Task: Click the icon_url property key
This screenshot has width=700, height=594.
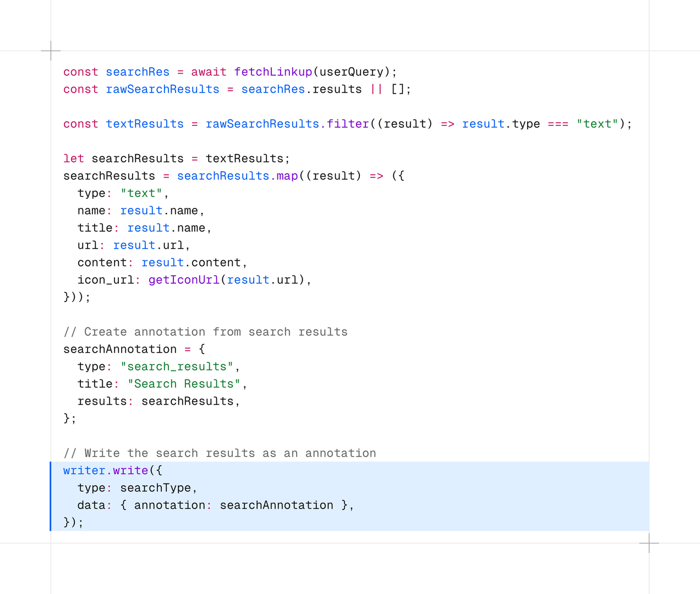Action: [x=105, y=280]
